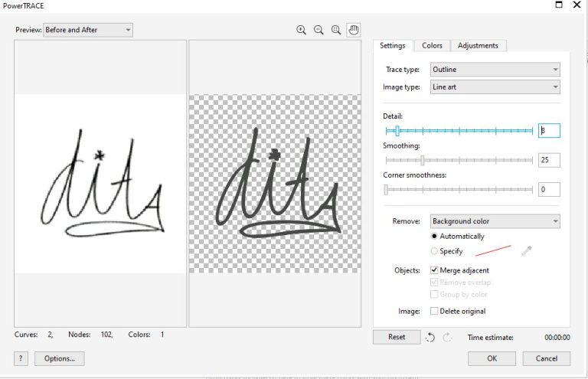The image size is (588, 379).
Task: Select the Specify radio button
Action: 435,251
